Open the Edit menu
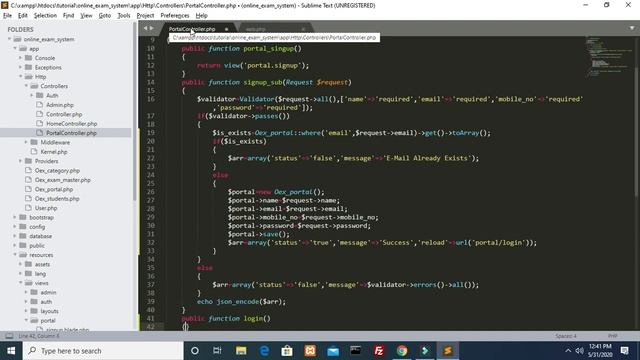Image resolution: width=640 pixels, height=360 pixels. (22, 16)
